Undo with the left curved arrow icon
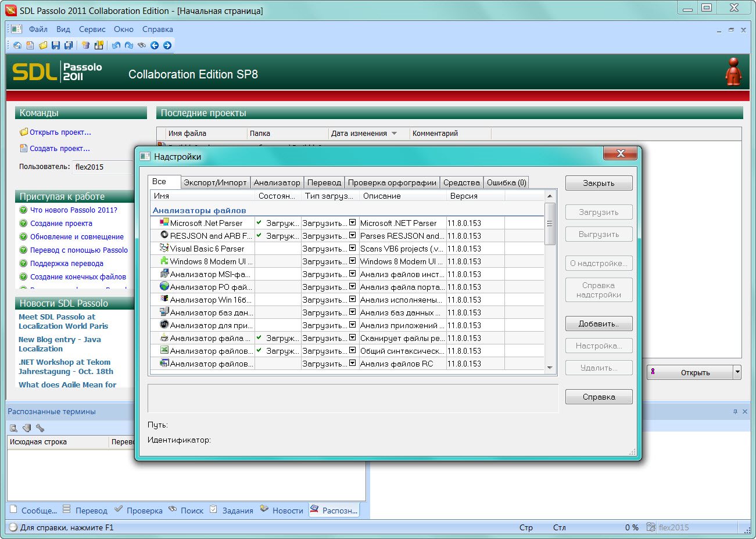Viewport: 756px width, 539px height. [116, 45]
